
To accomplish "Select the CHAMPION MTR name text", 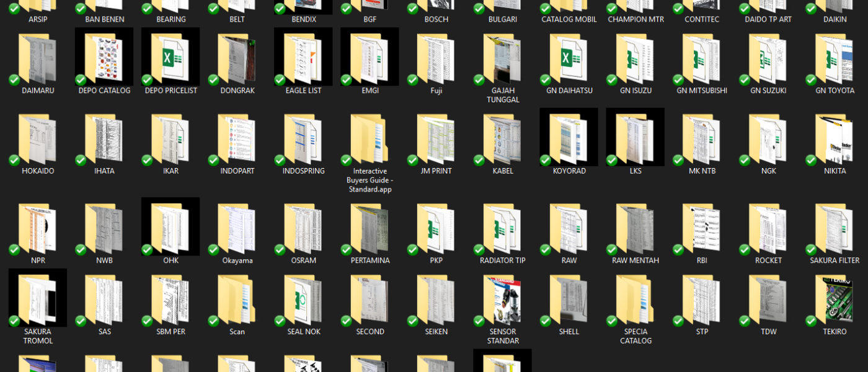I will point(635,19).
